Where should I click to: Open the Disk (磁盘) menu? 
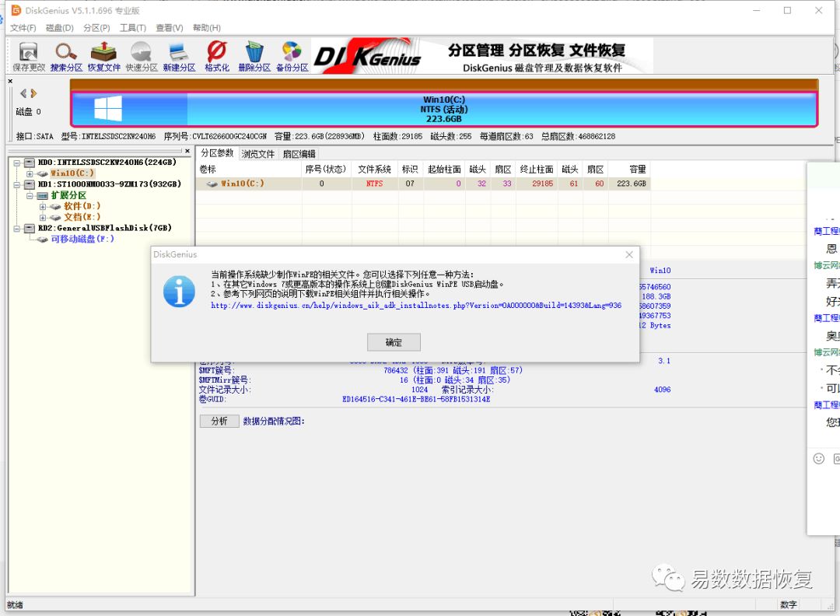(x=59, y=28)
